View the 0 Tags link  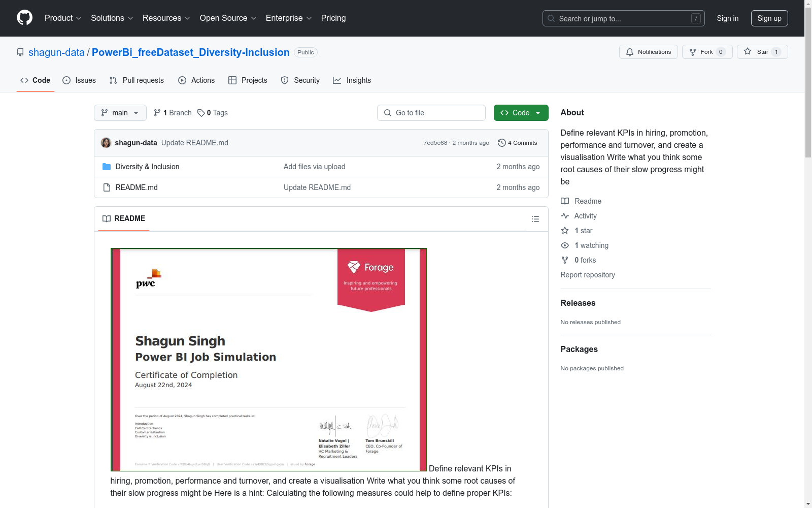point(213,113)
